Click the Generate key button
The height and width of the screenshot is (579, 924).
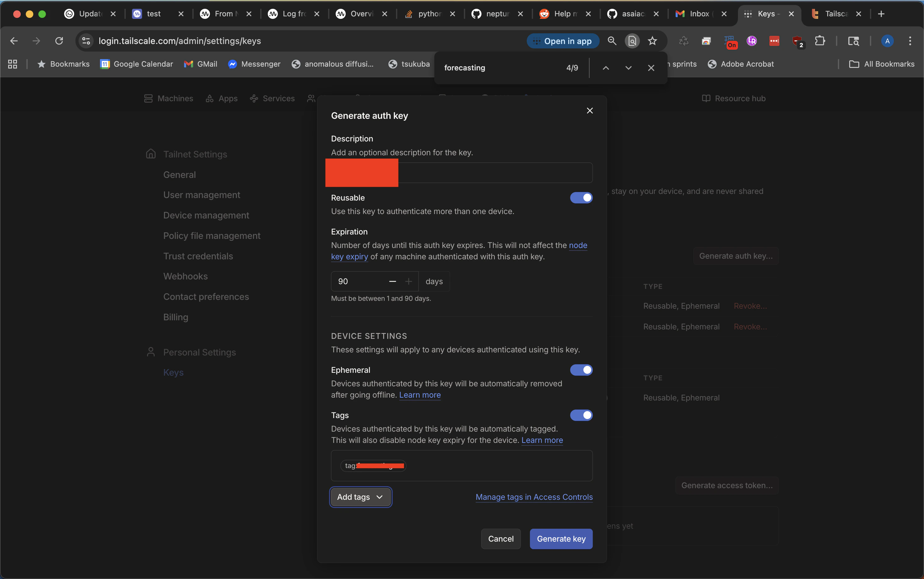[561, 539]
